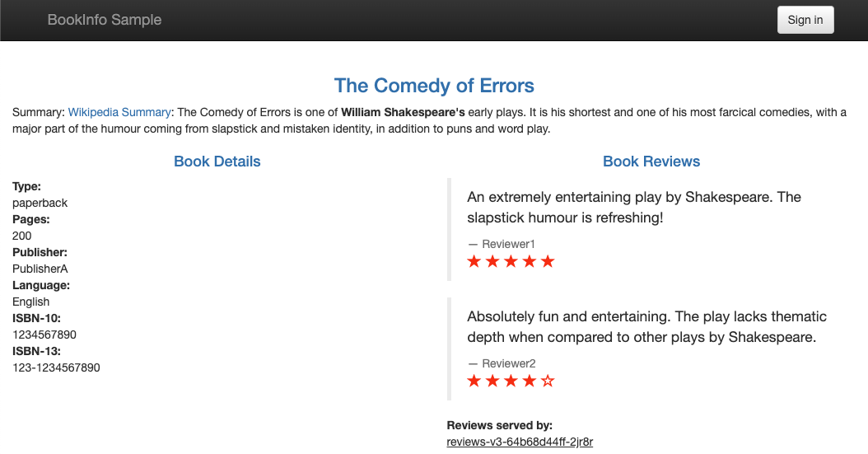The height and width of the screenshot is (454, 868).
Task: Click Reviewer2's fourth filled star
Action: 530,381
